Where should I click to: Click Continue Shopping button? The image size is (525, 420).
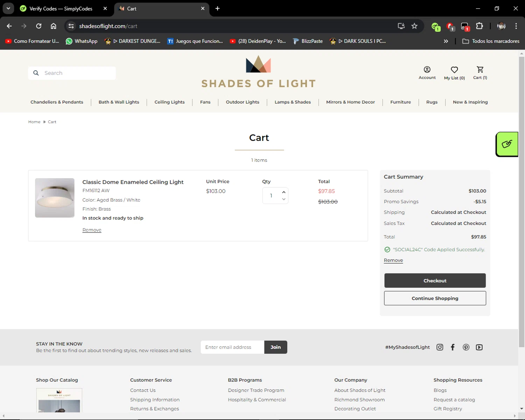(x=435, y=298)
